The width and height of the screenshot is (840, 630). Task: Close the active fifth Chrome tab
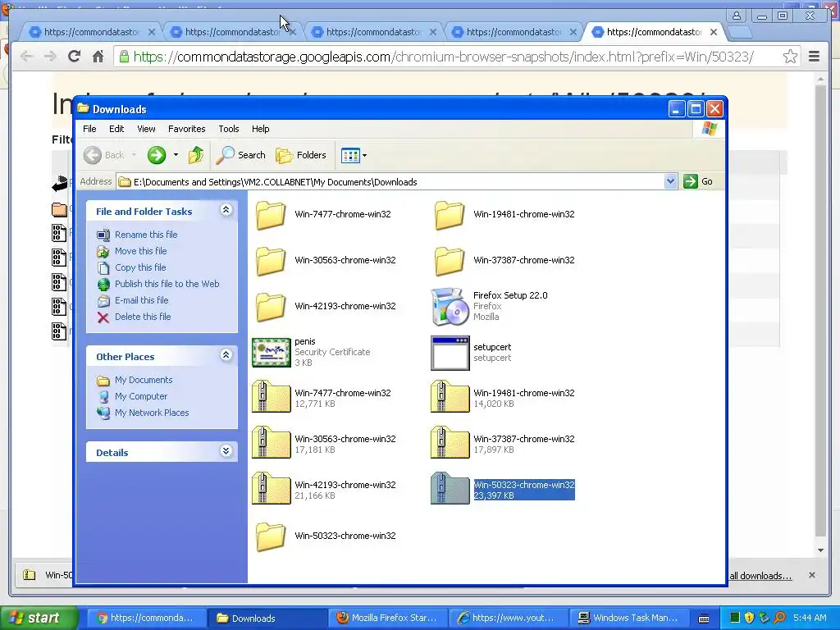click(x=714, y=32)
